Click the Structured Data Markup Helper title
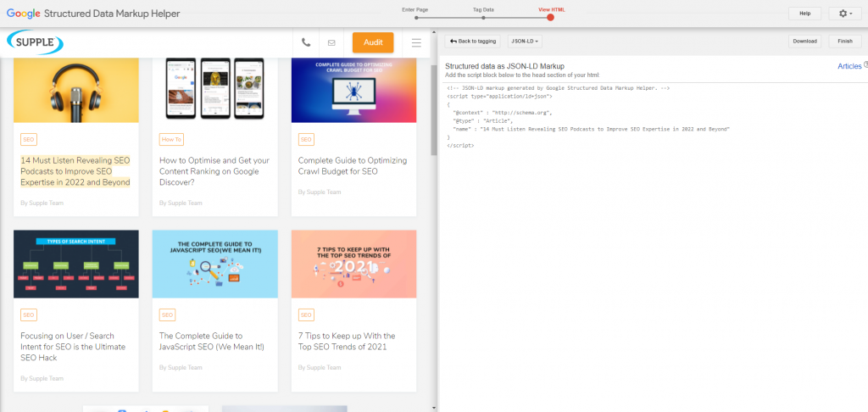This screenshot has height=412, width=868. point(111,14)
